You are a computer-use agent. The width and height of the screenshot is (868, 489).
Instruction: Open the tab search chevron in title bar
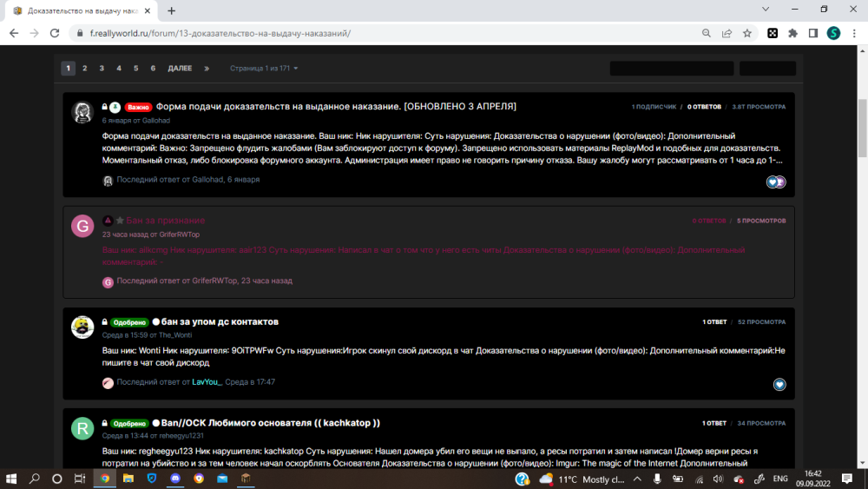766,10
